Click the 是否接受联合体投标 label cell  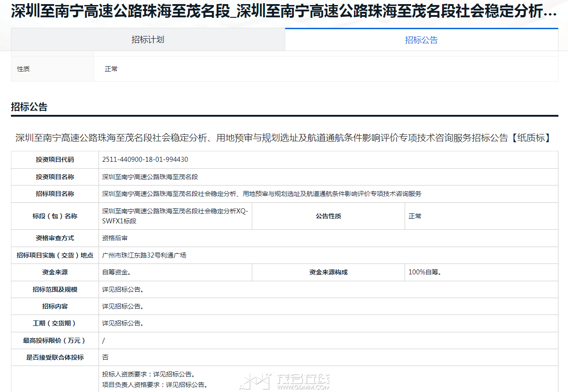[55, 357]
